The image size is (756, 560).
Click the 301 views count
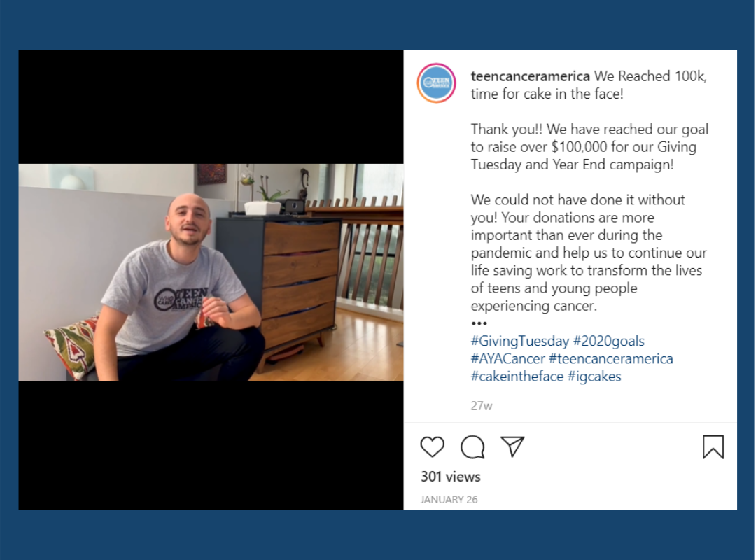[x=450, y=477]
